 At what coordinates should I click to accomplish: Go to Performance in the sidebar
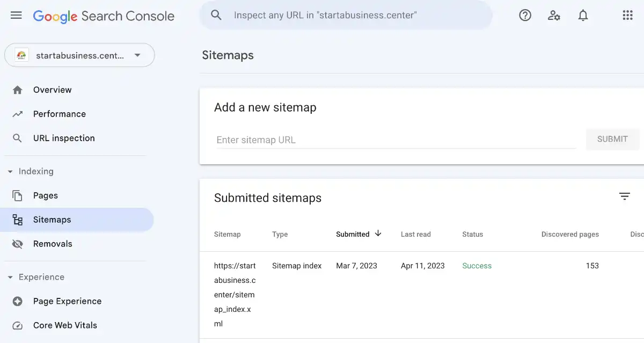(59, 114)
